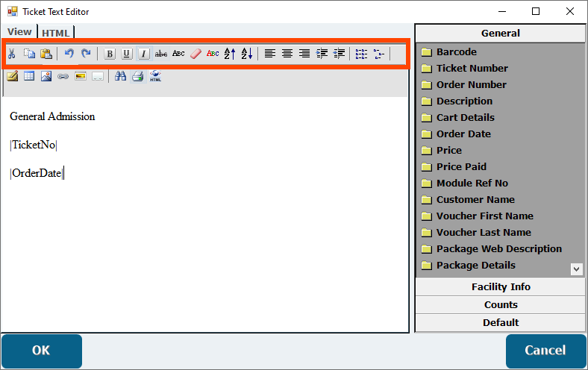Screen dimensions: 588x370
Task: Toggle bold formatting
Action: point(110,54)
